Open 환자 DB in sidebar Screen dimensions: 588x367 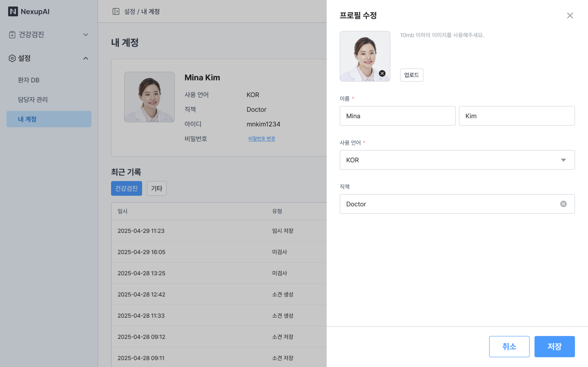pos(29,80)
